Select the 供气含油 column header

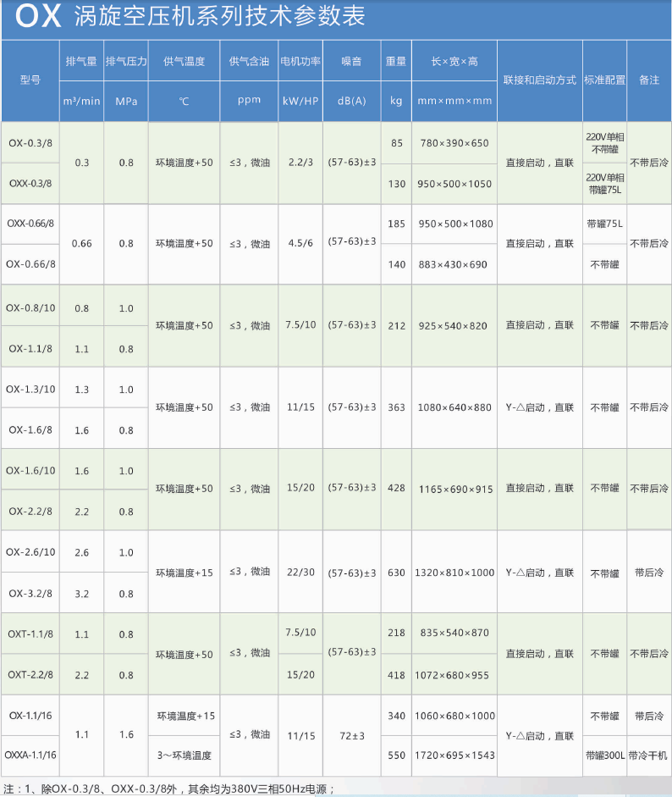[249, 61]
